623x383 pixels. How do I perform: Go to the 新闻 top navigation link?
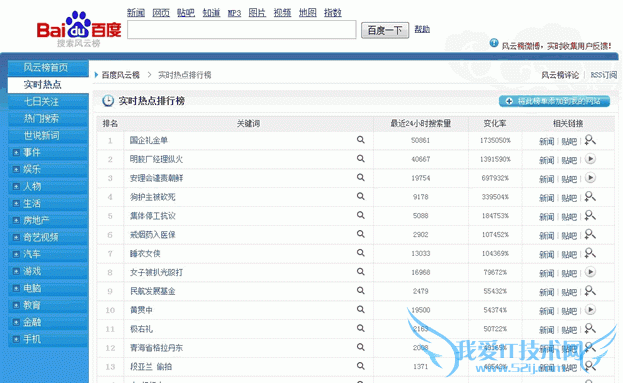[136, 13]
